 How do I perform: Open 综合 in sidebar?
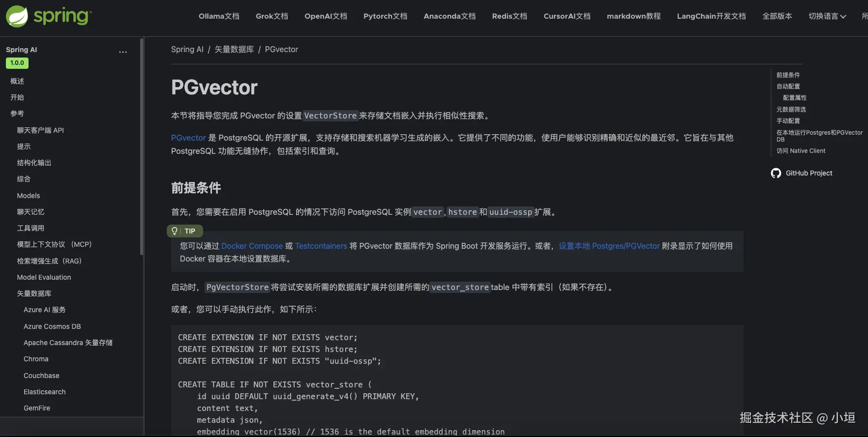point(24,179)
